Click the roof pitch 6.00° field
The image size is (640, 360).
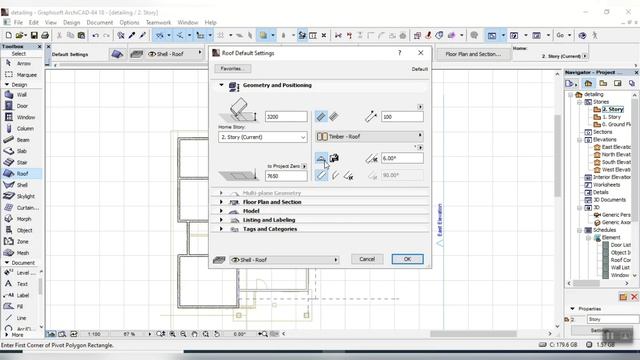(x=402, y=158)
